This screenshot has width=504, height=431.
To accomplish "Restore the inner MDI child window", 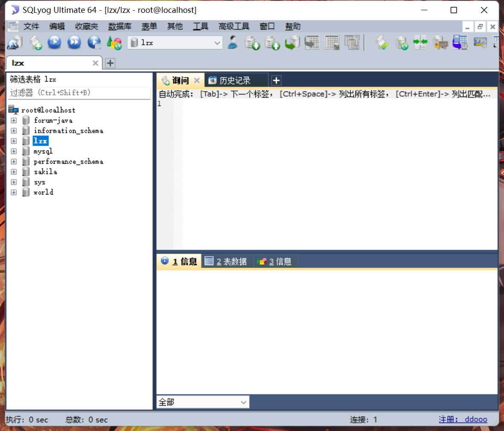I will 480,27.
